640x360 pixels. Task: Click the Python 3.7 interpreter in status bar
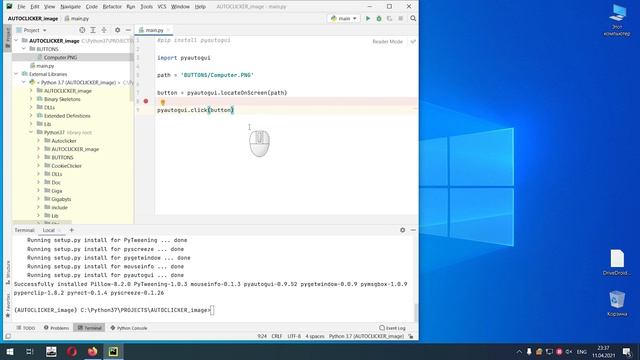[x=366, y=336]
